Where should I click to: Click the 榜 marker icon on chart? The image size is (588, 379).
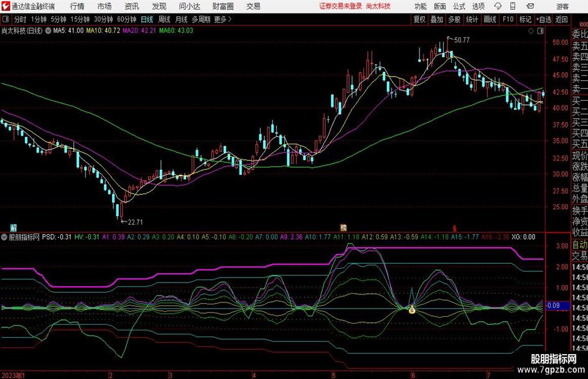point(343,227)
